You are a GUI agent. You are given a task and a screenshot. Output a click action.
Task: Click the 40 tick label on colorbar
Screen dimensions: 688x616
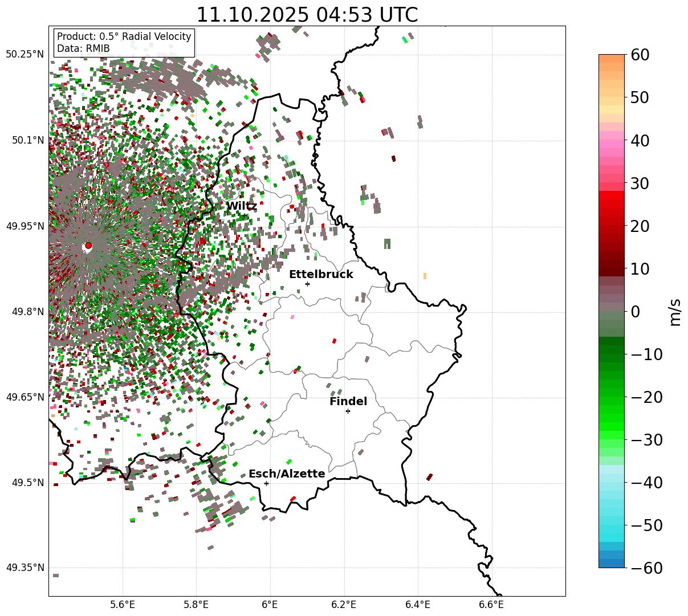(x=641, y=140)
